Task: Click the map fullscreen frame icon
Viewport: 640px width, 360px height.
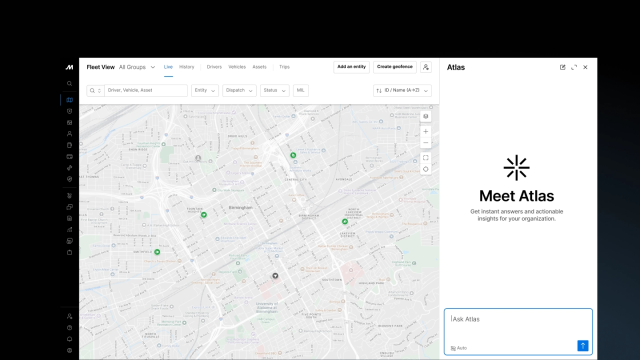Action: (426, 158)
